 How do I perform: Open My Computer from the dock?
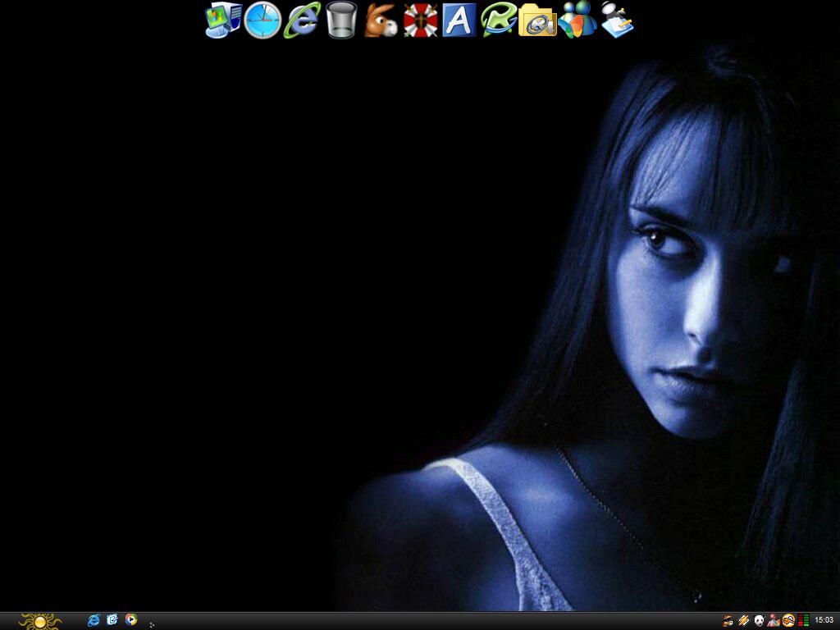(223, 21)
